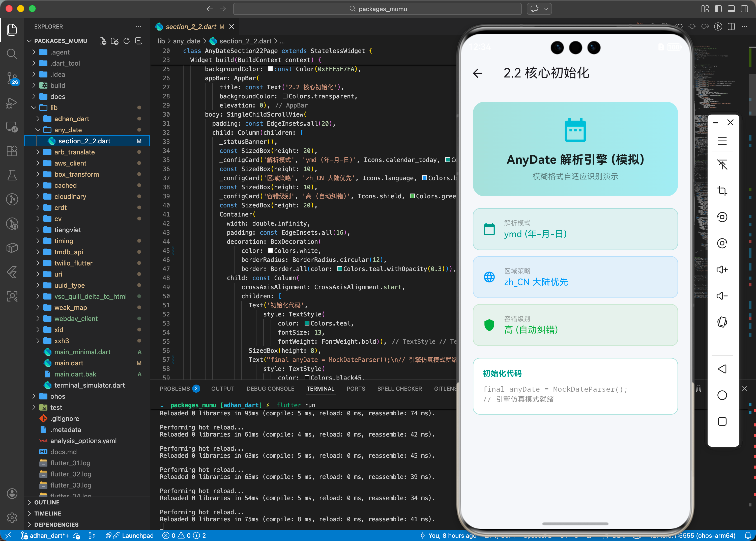The width and height of the screenshot is (756, 541).
Task: Open the Copilot chat dropdown arrow
Action: (546, 9)
